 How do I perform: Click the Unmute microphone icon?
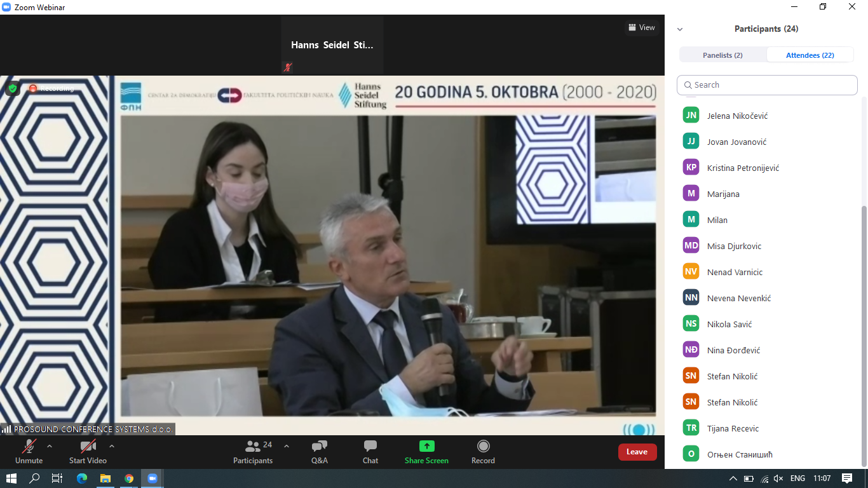[x=29, y=446]
